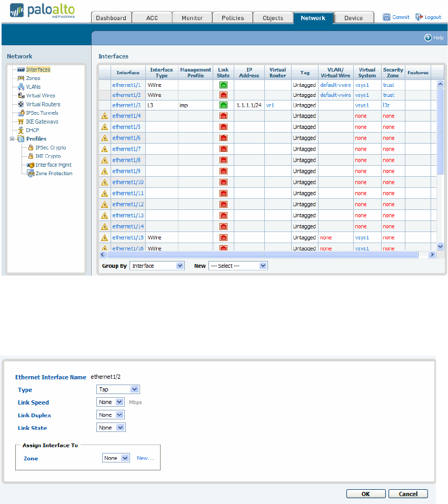Click the IPSec Tunnels icon in the tree

pos(21,113)
